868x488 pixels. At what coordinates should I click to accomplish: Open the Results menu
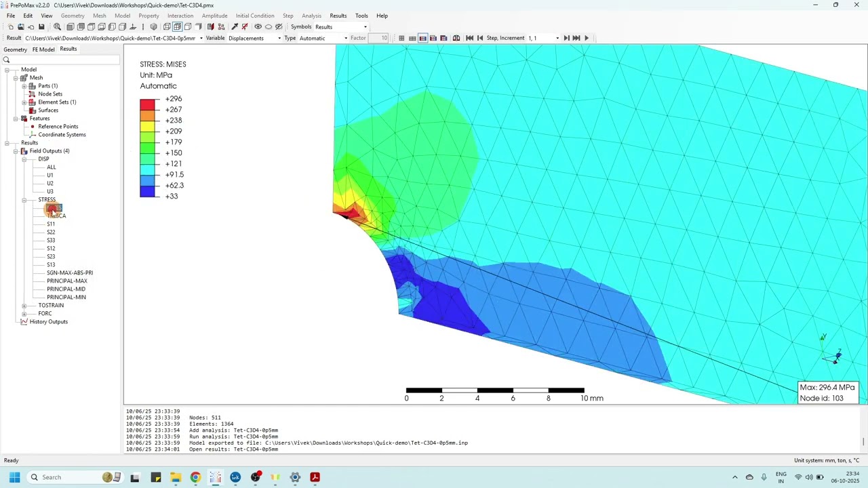pos(338,16)
